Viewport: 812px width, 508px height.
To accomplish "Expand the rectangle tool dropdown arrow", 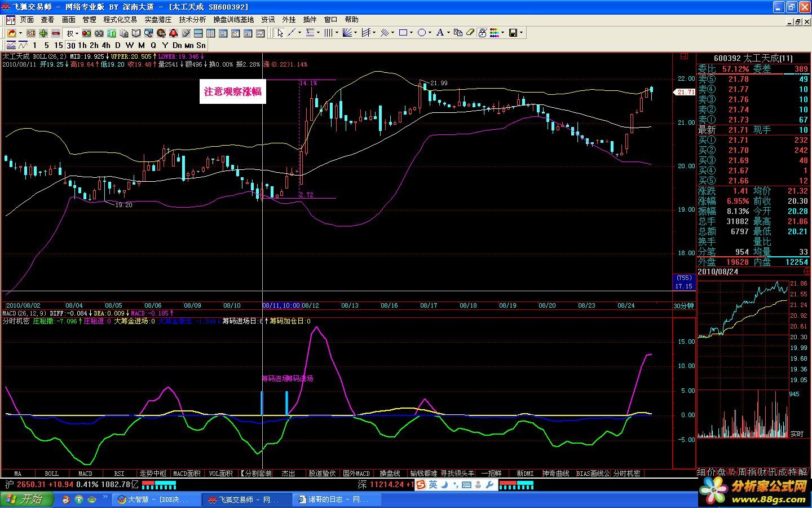I will click(x=411, y=33).
